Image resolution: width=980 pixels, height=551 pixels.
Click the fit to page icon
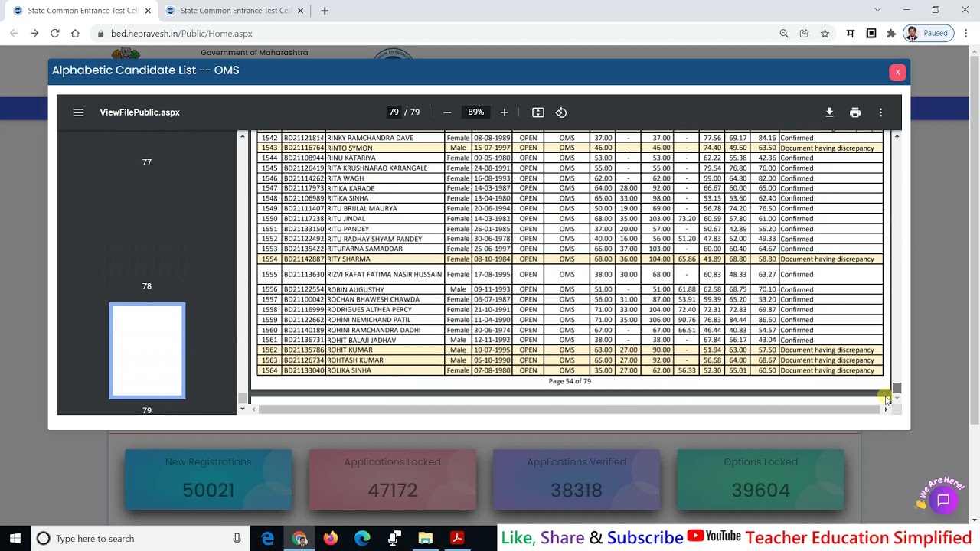coord(538,112)
